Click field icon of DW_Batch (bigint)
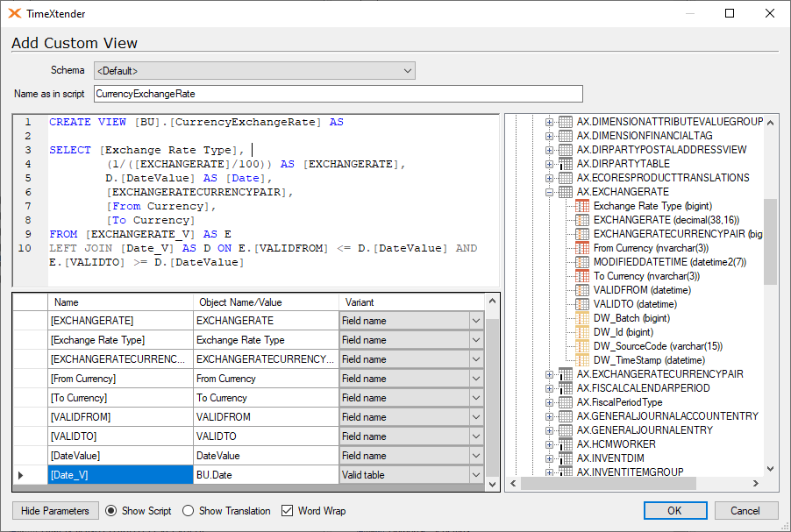 [582, 318]
